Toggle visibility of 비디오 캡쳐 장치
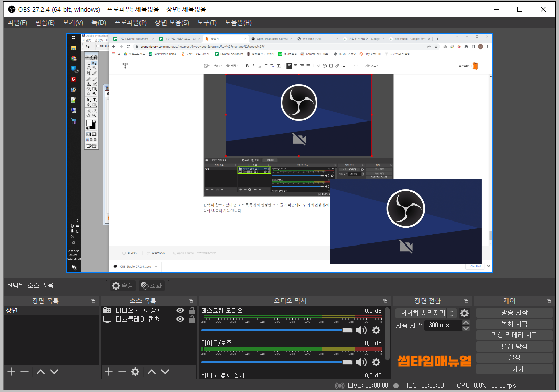The height and width of the screenshot is (392, 559). point(180,310)
